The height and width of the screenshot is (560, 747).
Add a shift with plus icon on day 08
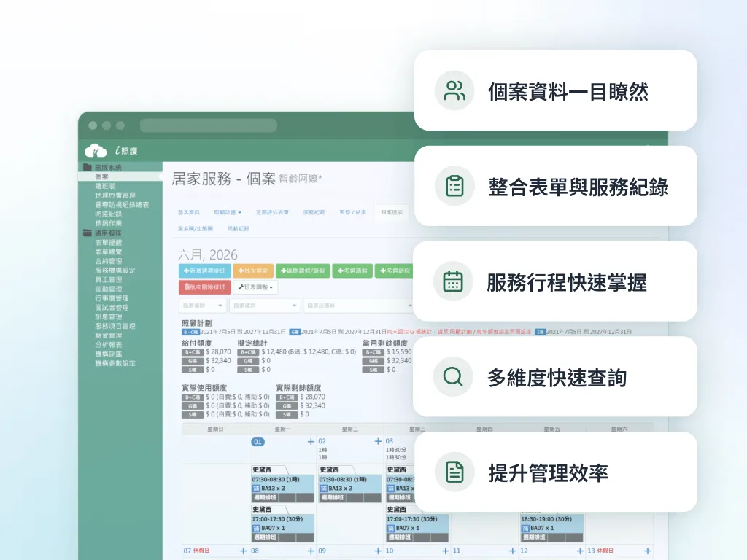[x=311, y=551]
